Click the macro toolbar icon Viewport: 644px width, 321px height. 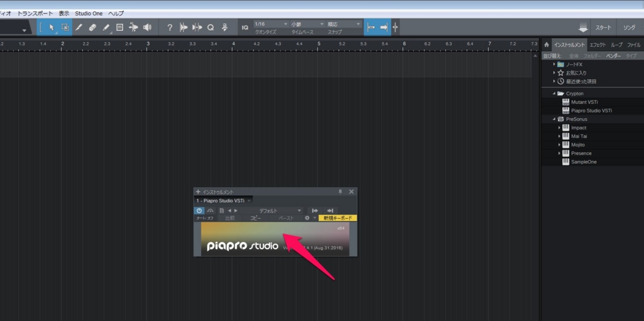pos(225,28)
